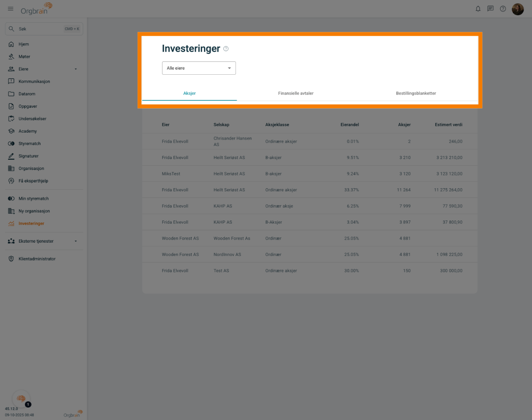This screenshot has width=532, height=420.
Task: Click the Investeringer chart icon
Action: tap(11, 224)
